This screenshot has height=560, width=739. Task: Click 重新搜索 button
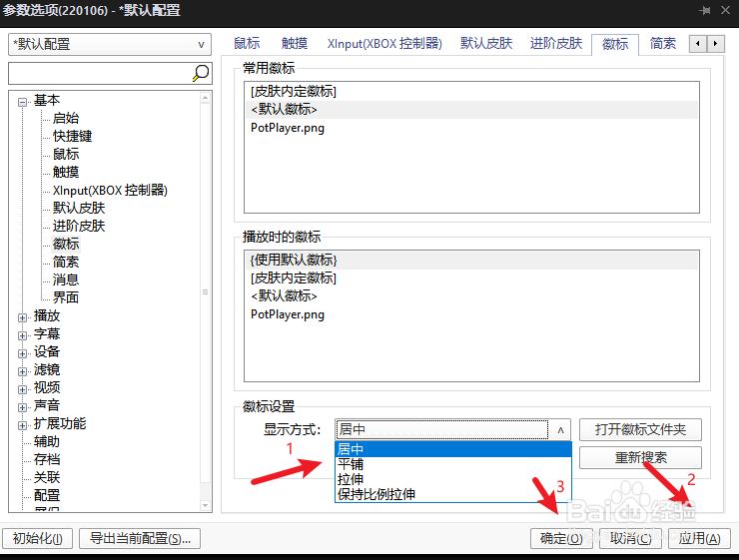pyautogui.click(x=640, y=457)
